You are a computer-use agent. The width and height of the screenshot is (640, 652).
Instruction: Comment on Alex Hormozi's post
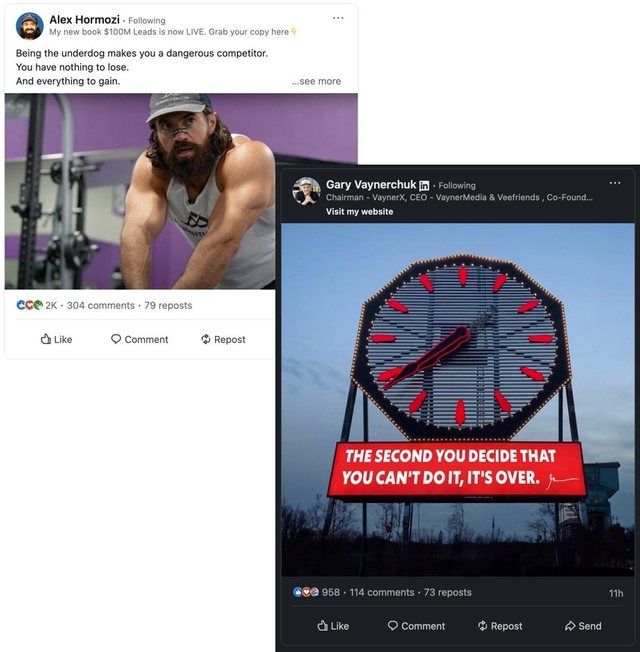pyautogui.click(x=139, y=339)
